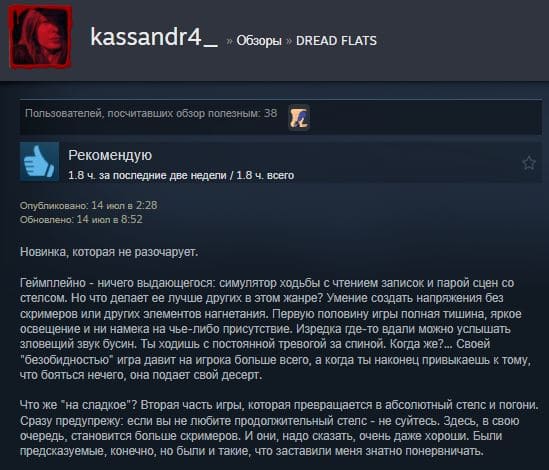Click the paragraph starting Что же "на сладкое"
The width and height of the screenshot is (549, 470).
(279, 428)
